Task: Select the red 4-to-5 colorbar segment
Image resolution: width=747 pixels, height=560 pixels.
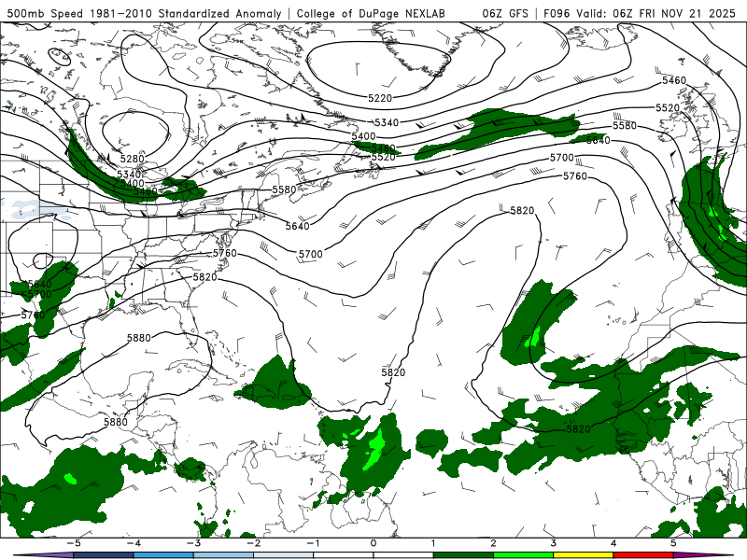Action: (643, 555)
